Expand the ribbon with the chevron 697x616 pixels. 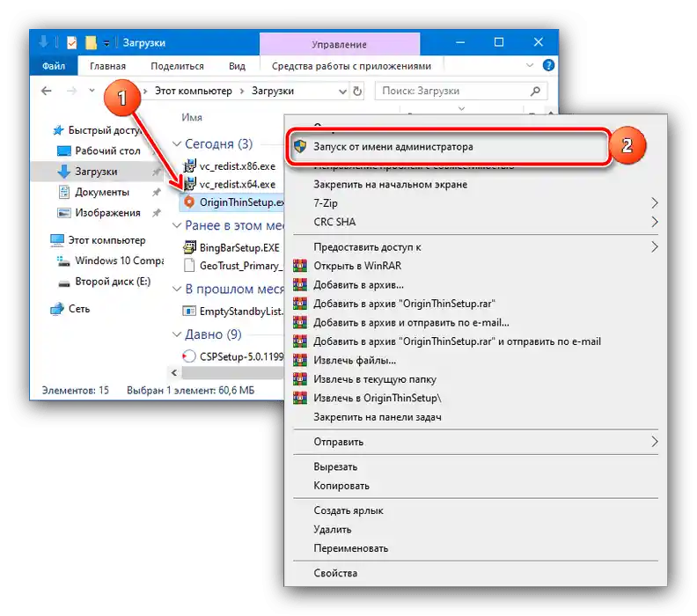pos(530,65)
